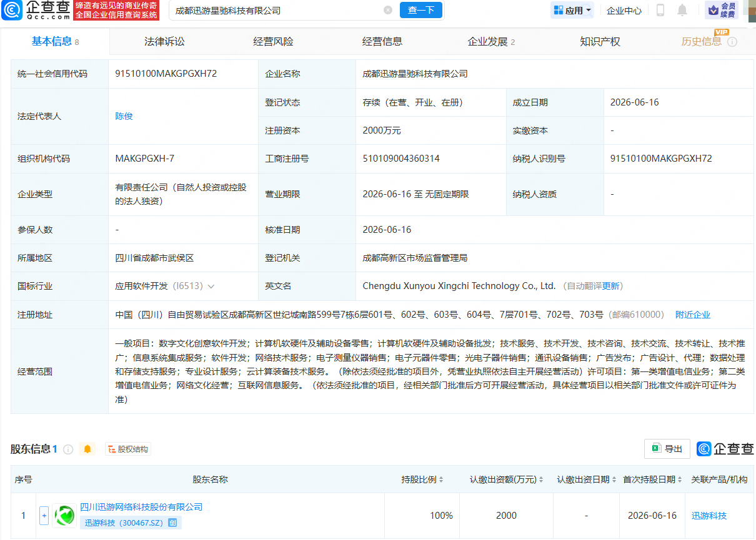Click 更新 in the English name row
Viewport: 756px width, 540px height.
[610, 286]
